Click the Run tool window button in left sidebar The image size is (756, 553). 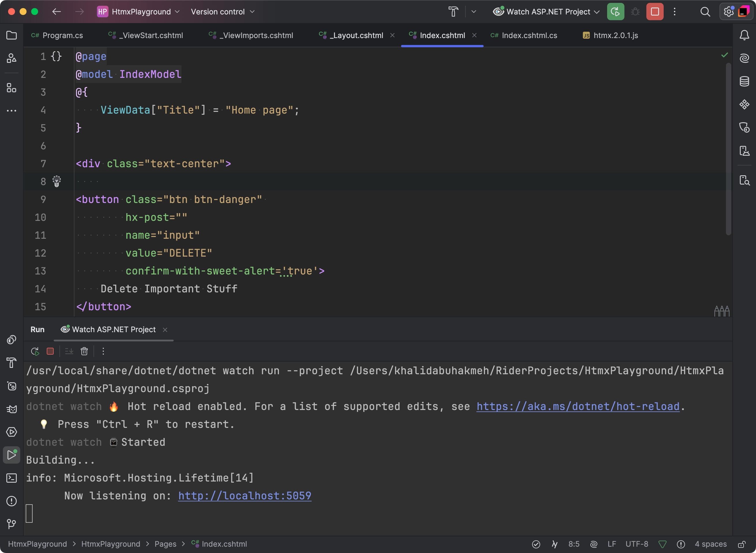[11, 455]
